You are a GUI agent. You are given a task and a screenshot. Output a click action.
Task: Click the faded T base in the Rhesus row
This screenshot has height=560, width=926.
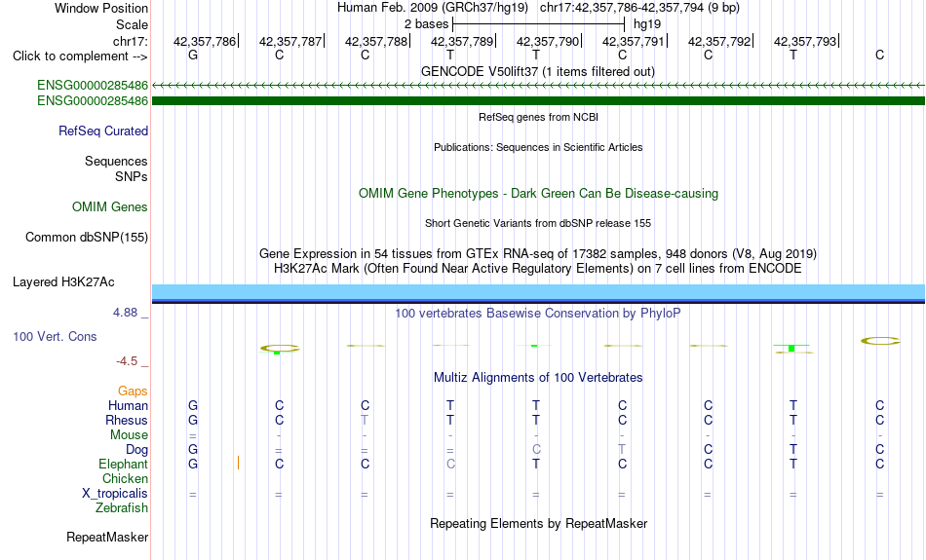(x=365, y=420)
